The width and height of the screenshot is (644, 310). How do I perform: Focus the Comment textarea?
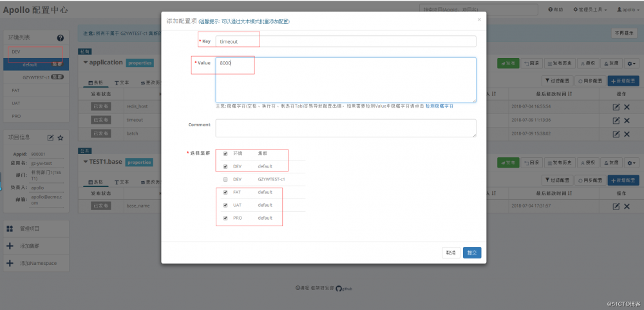[346, 128]
